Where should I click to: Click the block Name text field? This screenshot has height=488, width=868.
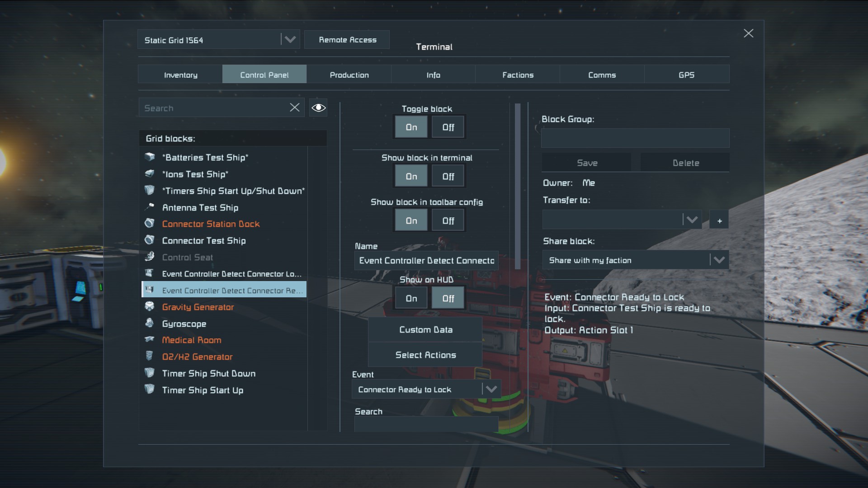(x=426, y=260)
